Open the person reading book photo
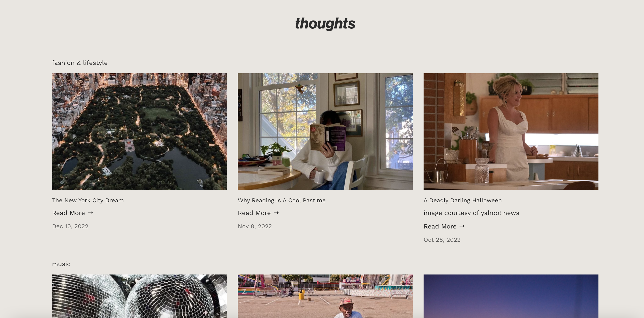Image resolution: width=644 pixels, height=318 pixels. (x=325, y=131)
